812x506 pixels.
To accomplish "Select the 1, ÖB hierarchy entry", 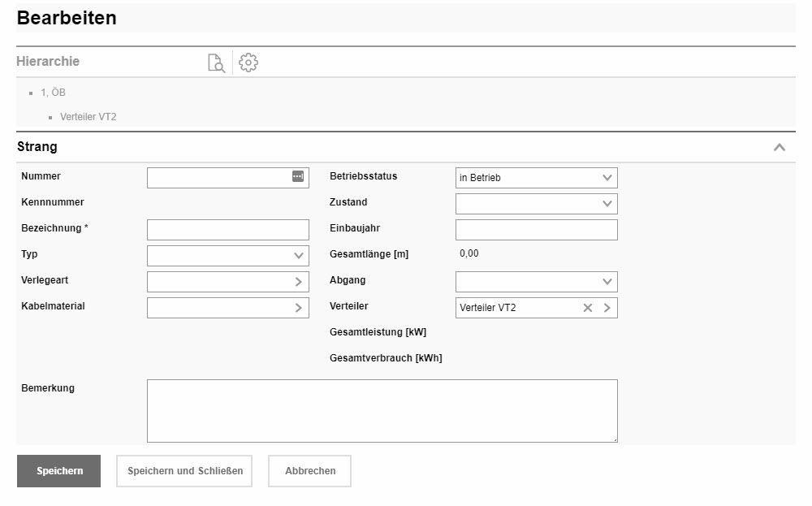I will pyautogui.click(x=53, y=93).
